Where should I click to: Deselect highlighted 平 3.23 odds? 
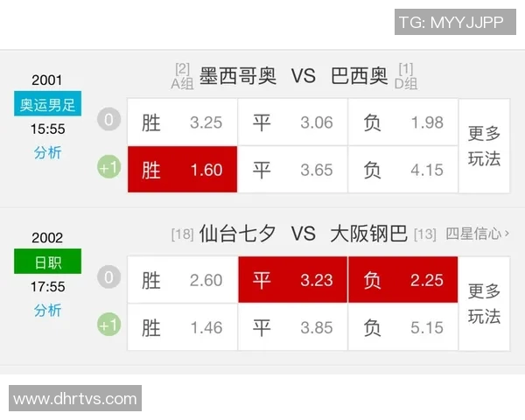point(292,280)
